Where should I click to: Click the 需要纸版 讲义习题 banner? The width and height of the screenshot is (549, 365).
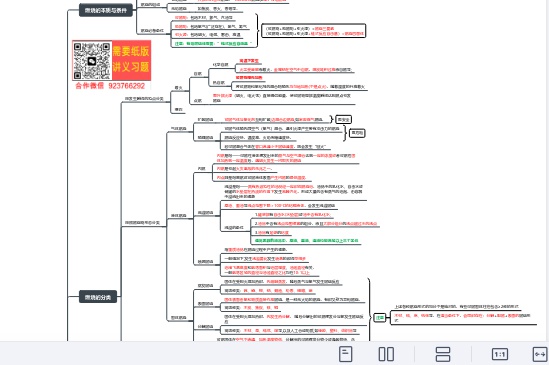click(x=131, y=60)
